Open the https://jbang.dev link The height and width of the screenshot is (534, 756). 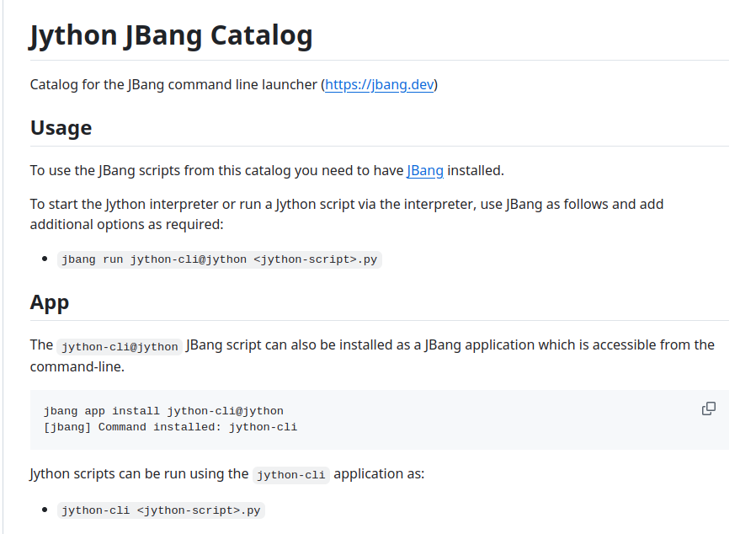click(x=379, y=84)
